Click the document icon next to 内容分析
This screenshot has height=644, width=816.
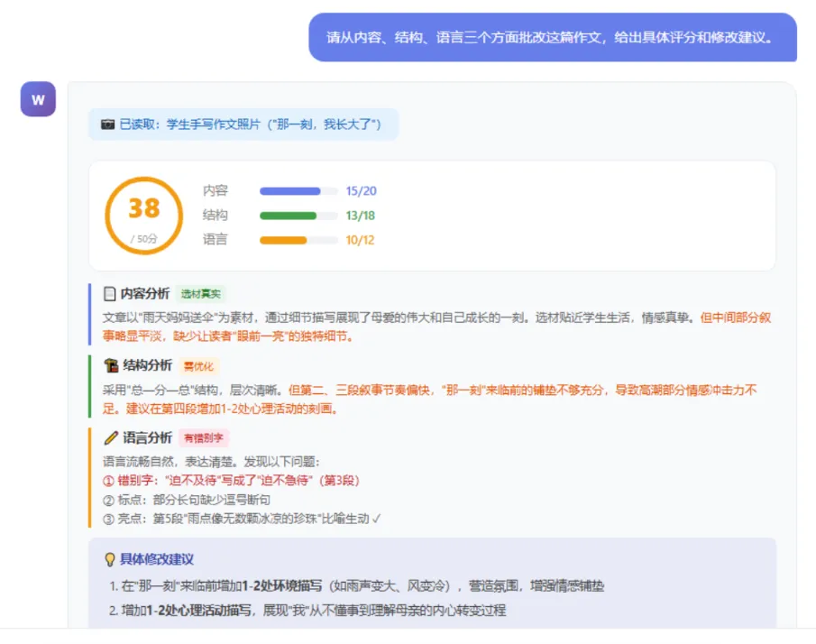click(109, 294)
